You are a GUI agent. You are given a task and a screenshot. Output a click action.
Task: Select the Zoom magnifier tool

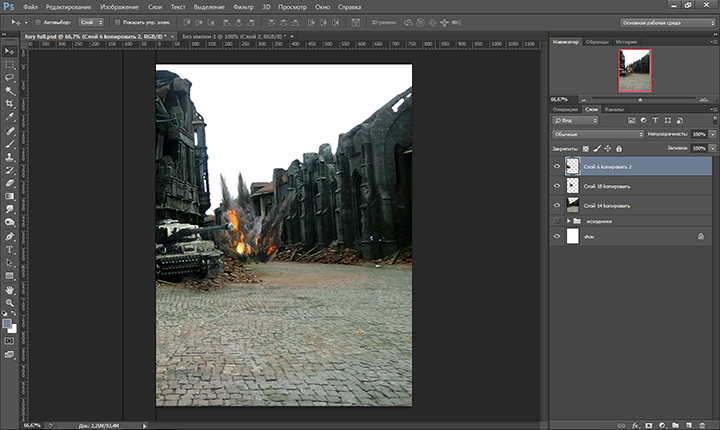(10, 303)
